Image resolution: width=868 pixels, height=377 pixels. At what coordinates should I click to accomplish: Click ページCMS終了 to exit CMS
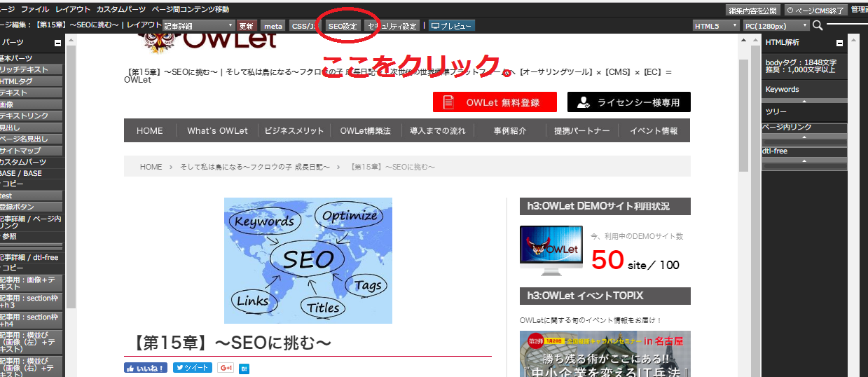(x=816, y=10)
